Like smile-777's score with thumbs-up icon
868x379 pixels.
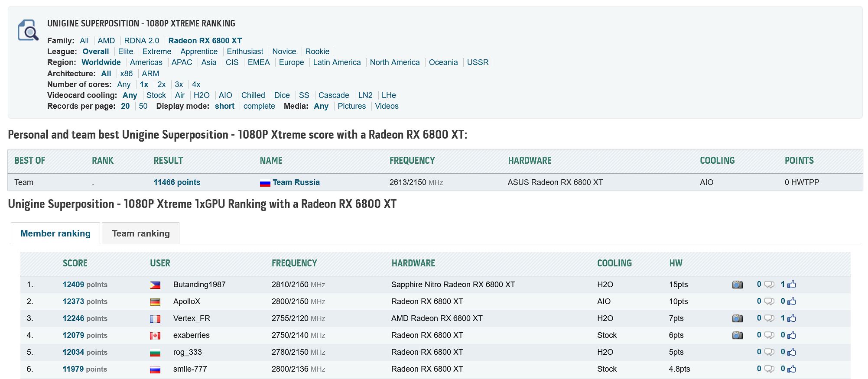pos(792,369)
